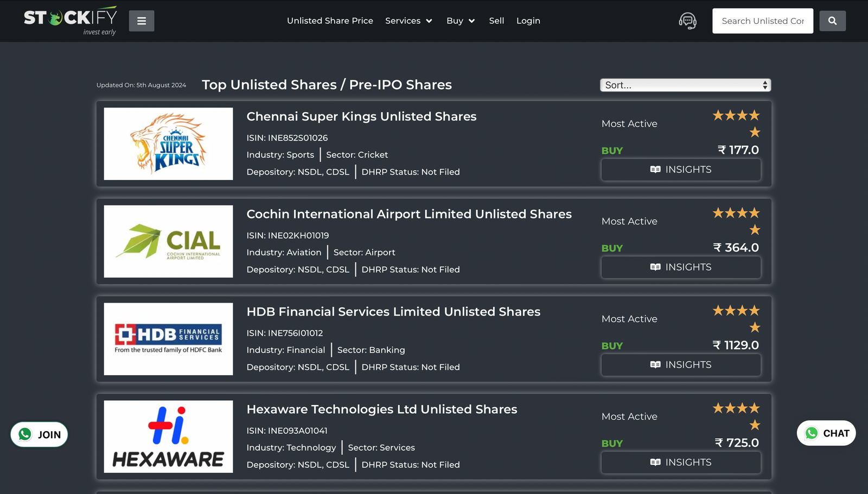Click 'Sector: Cricket' text
Image resolution: width=868 pixels, height=494 pixels.
pos(357,155)
